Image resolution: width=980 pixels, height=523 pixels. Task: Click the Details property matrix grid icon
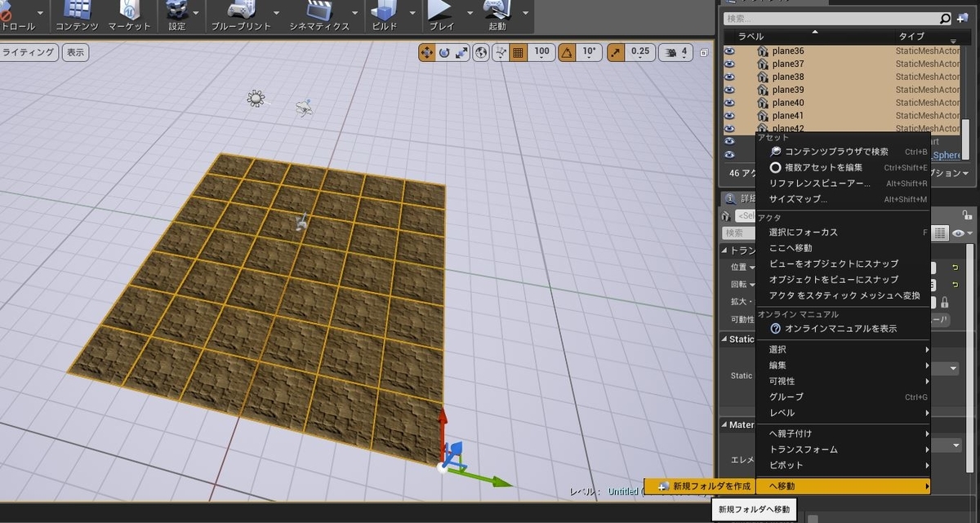coord(941,233)
